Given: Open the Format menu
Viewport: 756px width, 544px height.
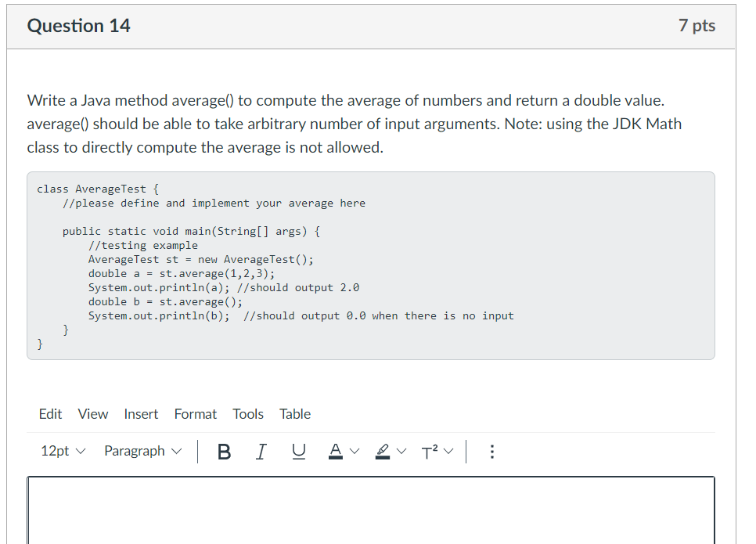Looking at the screenshot, I should click(x=195, y=414).
